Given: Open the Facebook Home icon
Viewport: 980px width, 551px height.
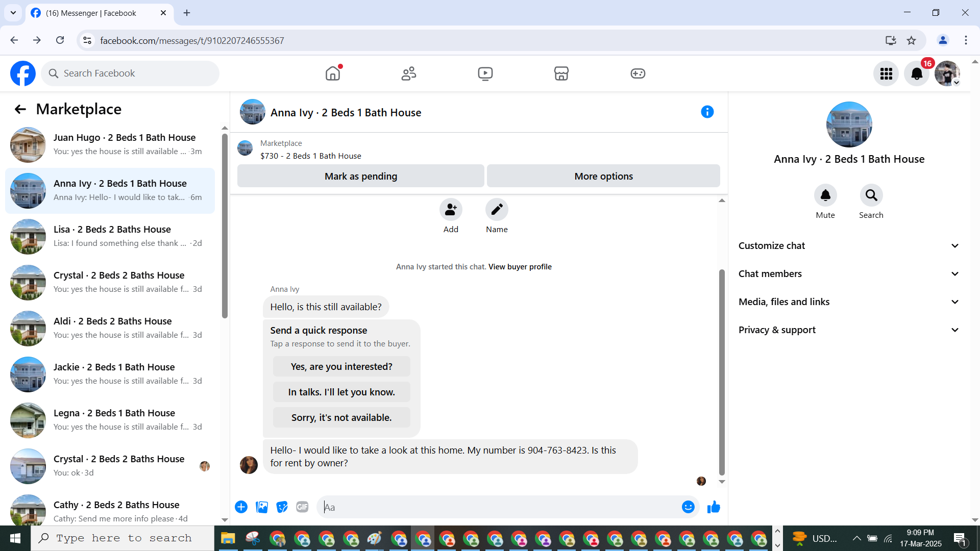Looking at the screenshot, I should tap(333, 73).
